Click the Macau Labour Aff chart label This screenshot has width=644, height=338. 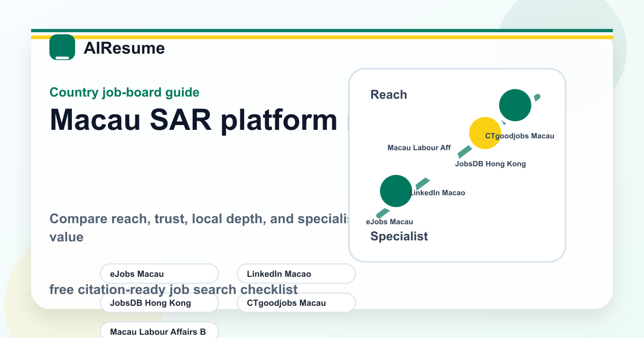(419, 148)
